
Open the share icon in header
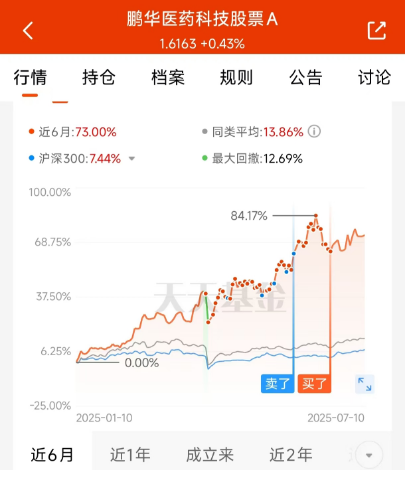tap(377, 31)
